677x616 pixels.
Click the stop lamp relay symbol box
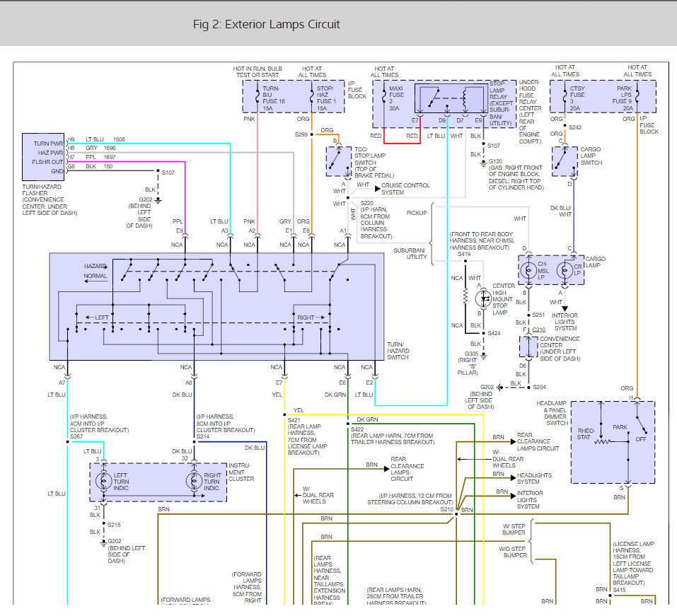click(x=451, y=99)
